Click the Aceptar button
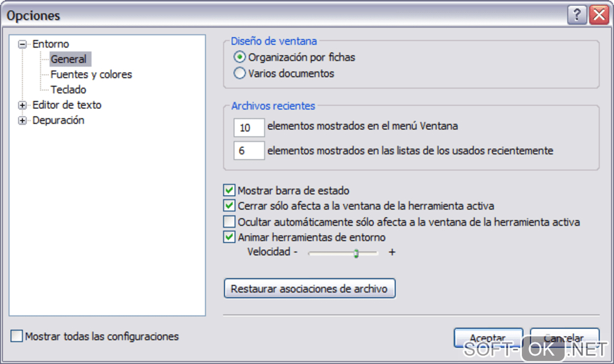 pyautogui.click(x=487, y=338)
